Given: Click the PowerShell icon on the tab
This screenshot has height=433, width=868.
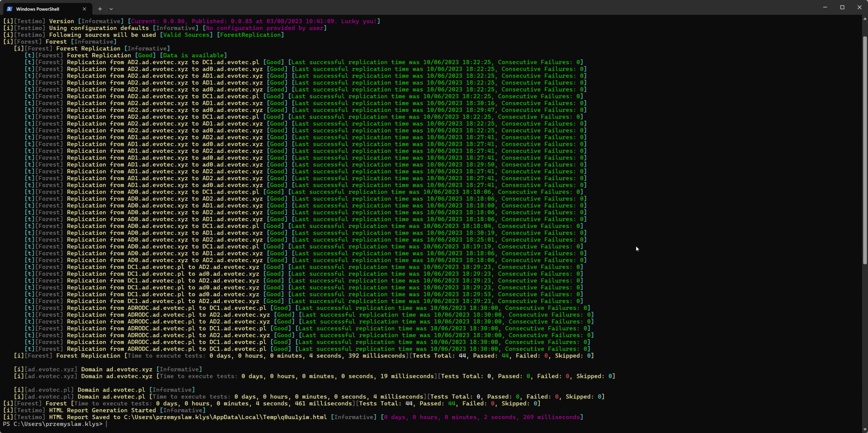Looking at the screenshot, I should pyautogui.click(x=9, y=8).
